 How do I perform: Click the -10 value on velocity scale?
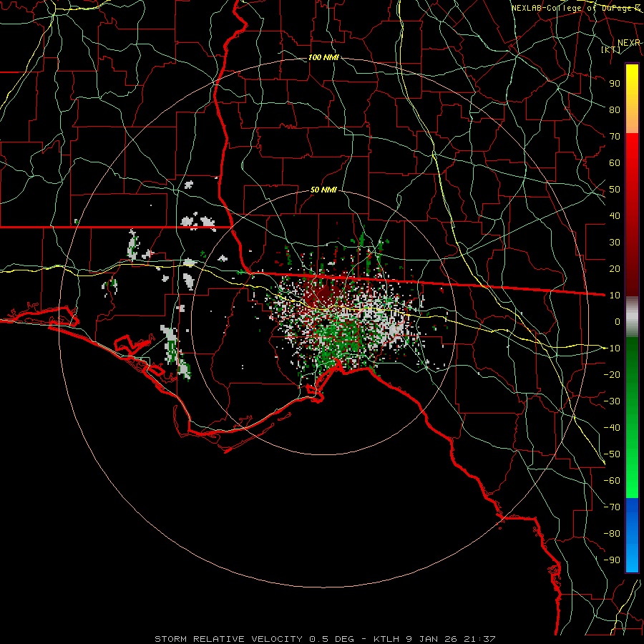point(612,348)
